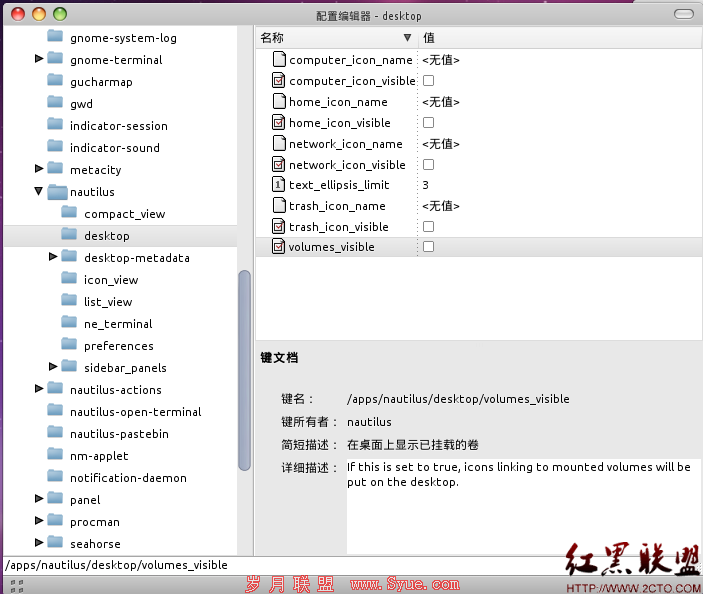Click the nautilus-pastebin folder icon
Screen dimensions: 703x594
pos(55,432)
